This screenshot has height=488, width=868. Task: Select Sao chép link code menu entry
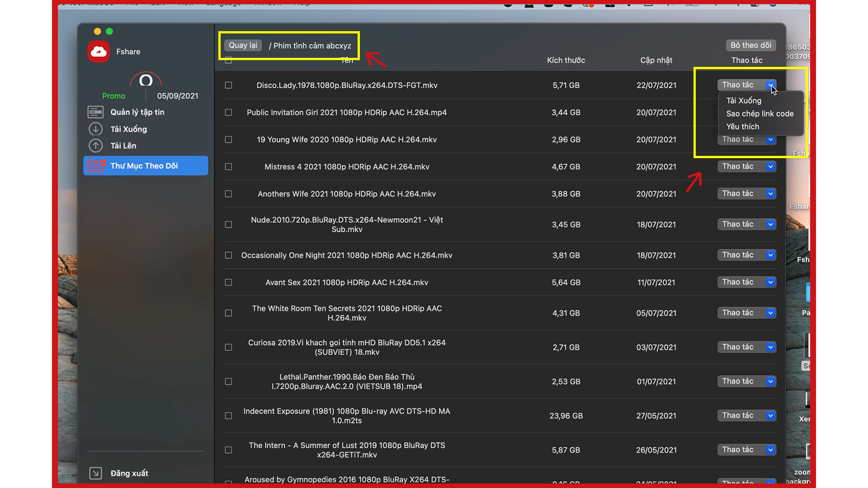759,114
